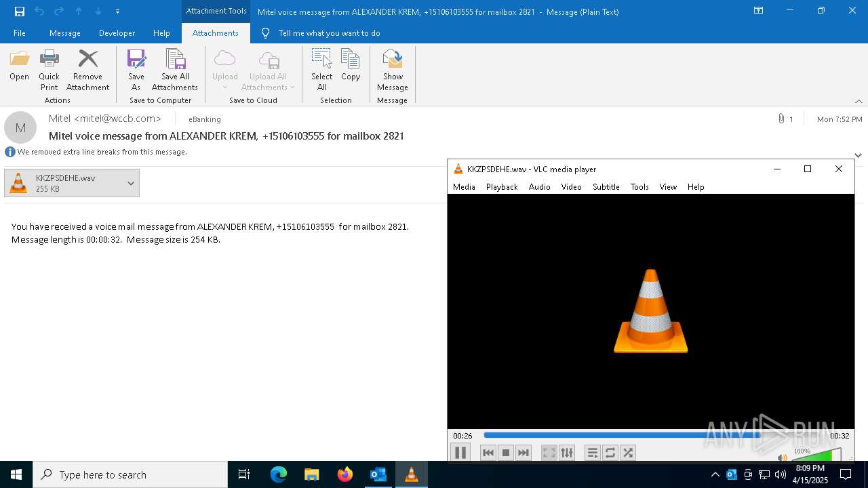
Task: Open the File tab
Action: pyautogui.click(x=20, y=33)
